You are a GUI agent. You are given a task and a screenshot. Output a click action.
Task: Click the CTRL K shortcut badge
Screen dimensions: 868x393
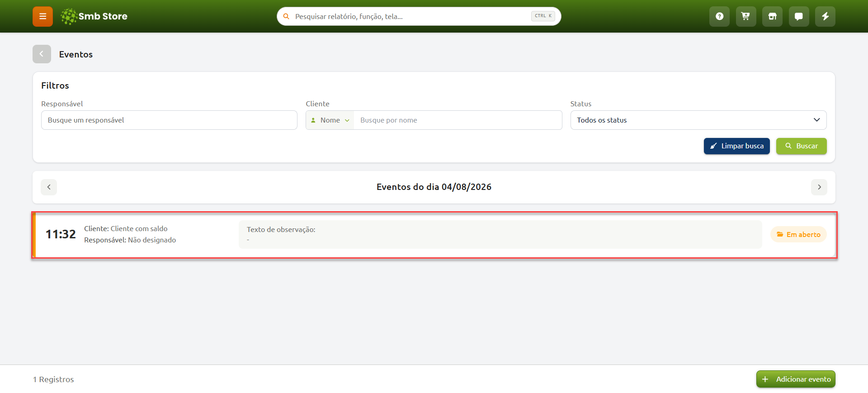tap(543, 16)
